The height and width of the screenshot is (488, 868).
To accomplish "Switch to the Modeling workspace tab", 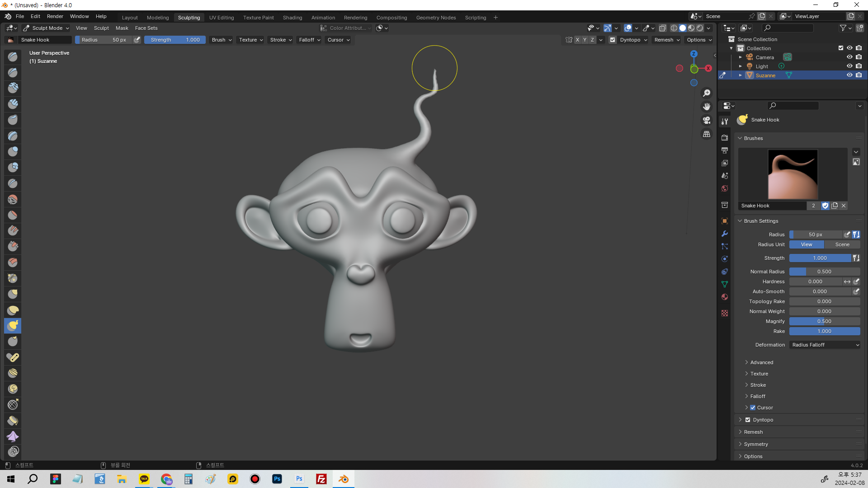I will (x=158, y=18).
